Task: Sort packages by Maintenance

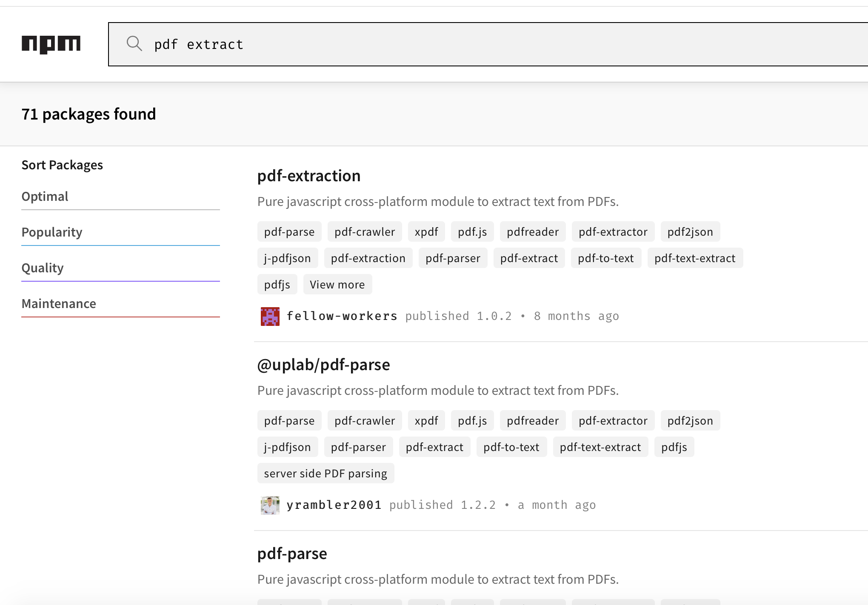Action: click(x=59, y=304)
